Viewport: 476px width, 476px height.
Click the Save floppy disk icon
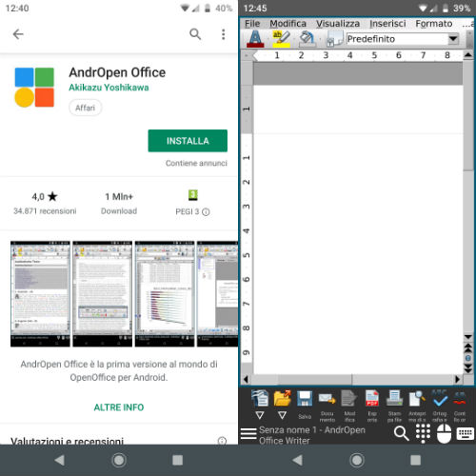[305, 399]
